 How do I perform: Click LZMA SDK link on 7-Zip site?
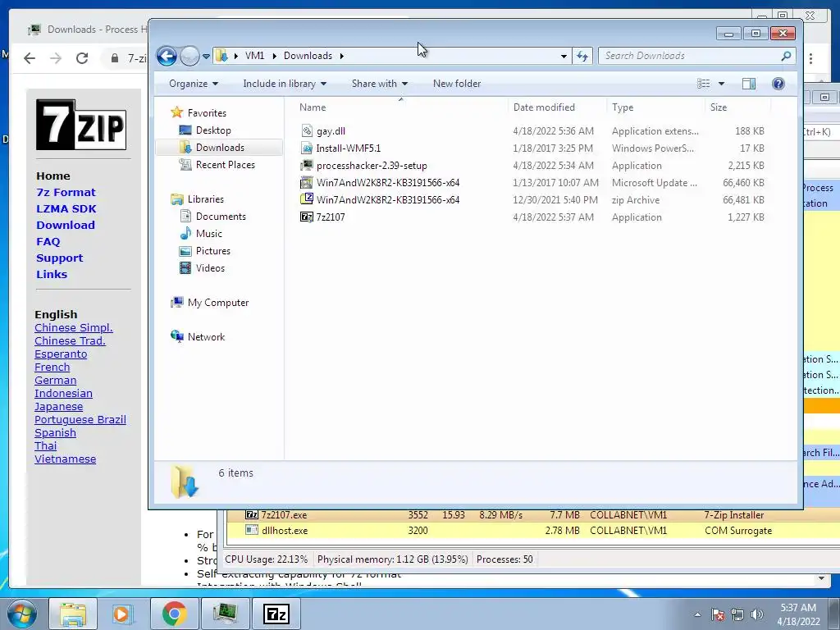(66, 209)
